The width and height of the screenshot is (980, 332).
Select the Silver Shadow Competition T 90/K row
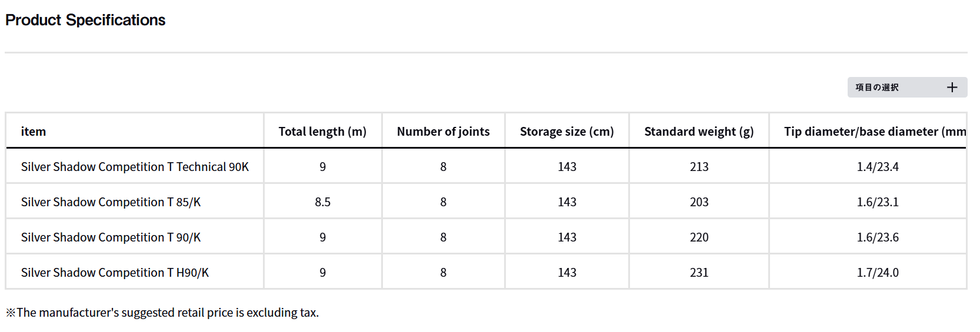(x=111, y=237)
